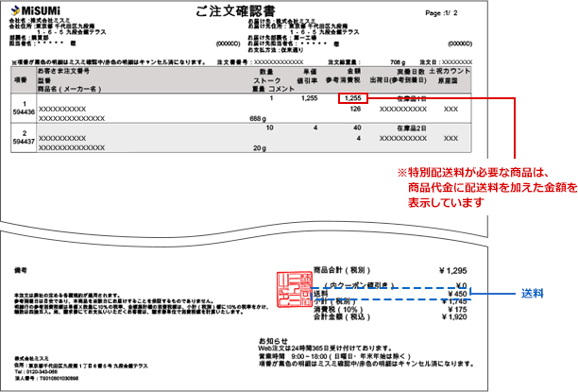Click amount 40 in row 594437
Image resolution: width=578 pixels, height=392 pixels.
pos(357,128)
